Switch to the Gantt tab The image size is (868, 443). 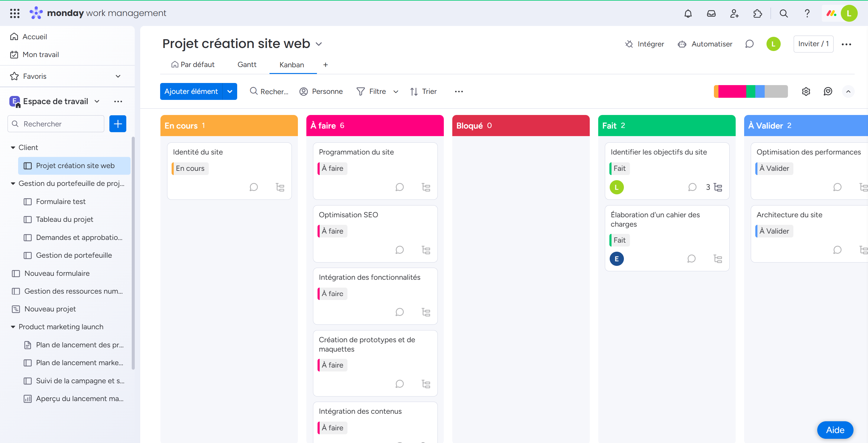247,64
